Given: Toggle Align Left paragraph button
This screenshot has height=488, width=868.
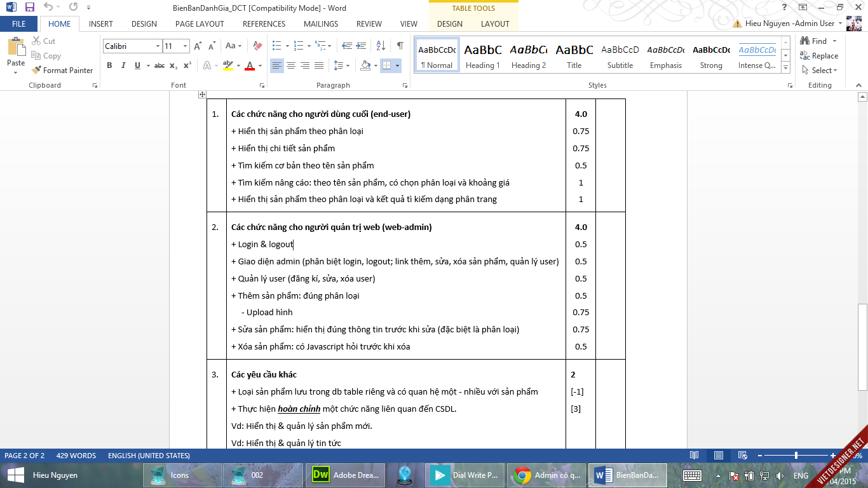Looking at the screenshot, I should 277,65.
